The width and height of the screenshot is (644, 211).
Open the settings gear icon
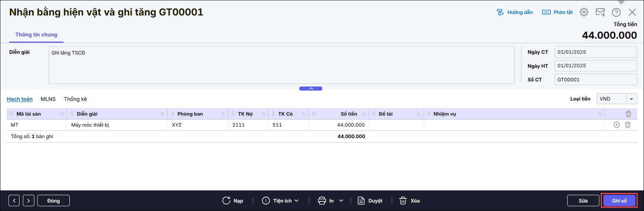584,12
